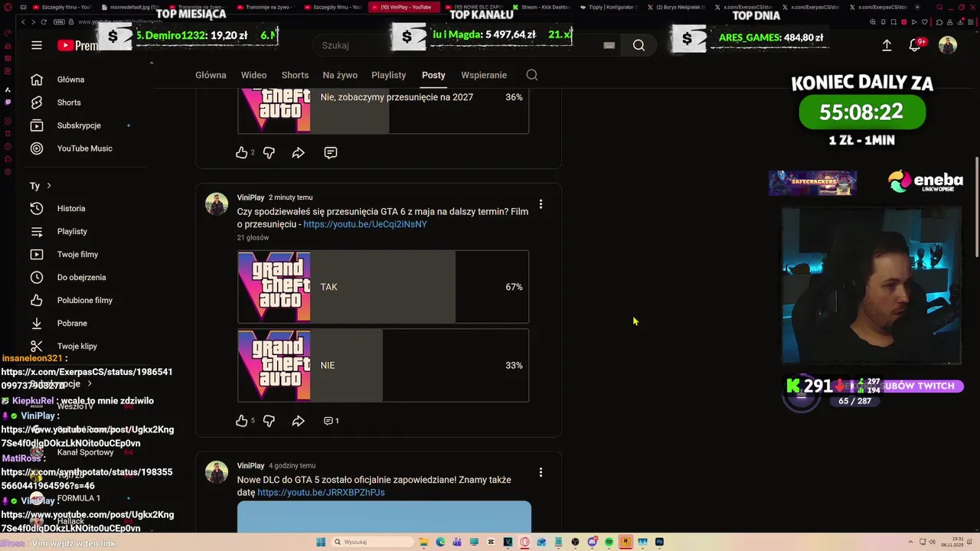Image resolution: width=980 pixels, height=551 pixels.
Task: Share the post with the 2027 poll option
Action: click(299, 153)
